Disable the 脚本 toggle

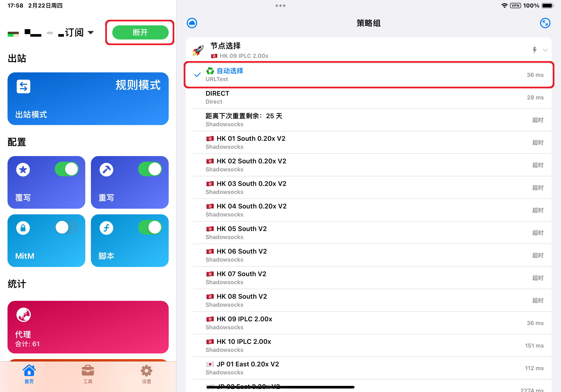tap(150, 227)
